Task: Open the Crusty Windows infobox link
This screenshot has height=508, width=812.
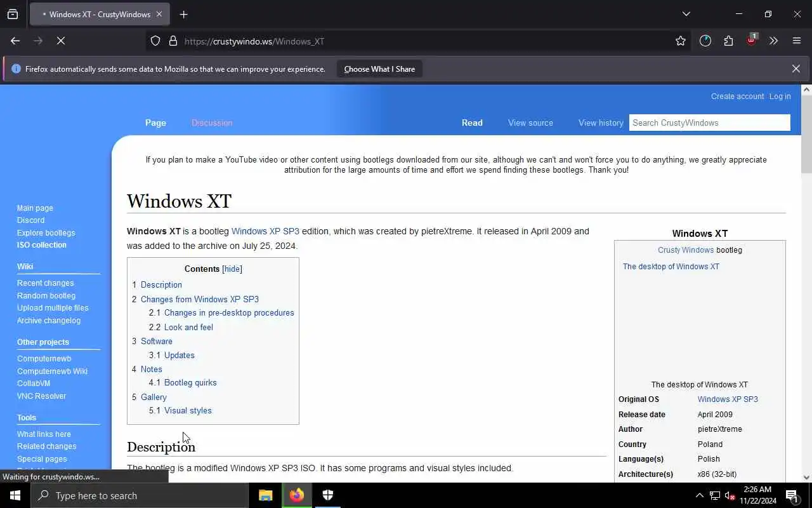Action: coord(686,250)
